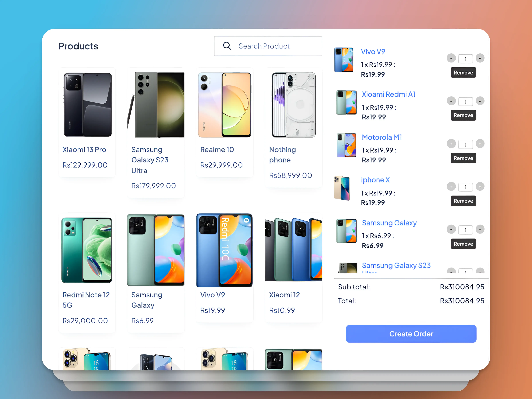Click the Products heading
Viewport: 532px width, 399px height.
click(78, 46)
